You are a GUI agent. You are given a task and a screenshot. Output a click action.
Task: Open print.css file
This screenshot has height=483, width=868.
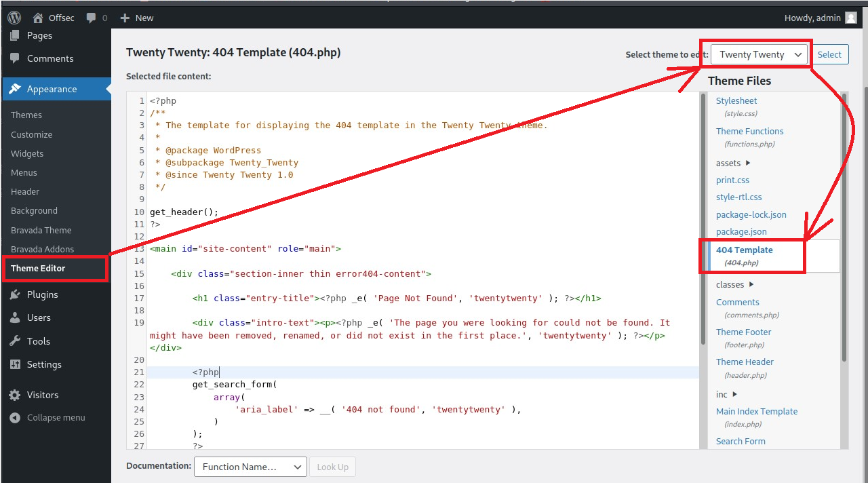point(732,180)
